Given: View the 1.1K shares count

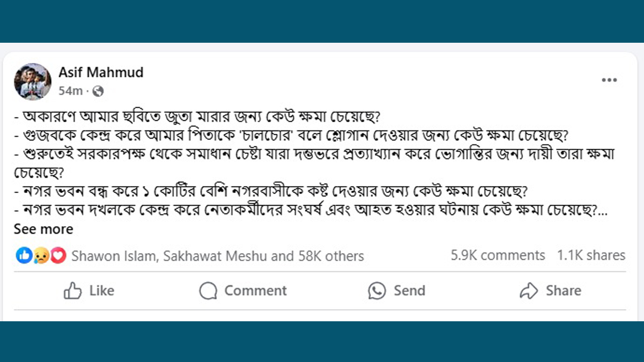Looking at the screenshot, I should tap(591, 255).
